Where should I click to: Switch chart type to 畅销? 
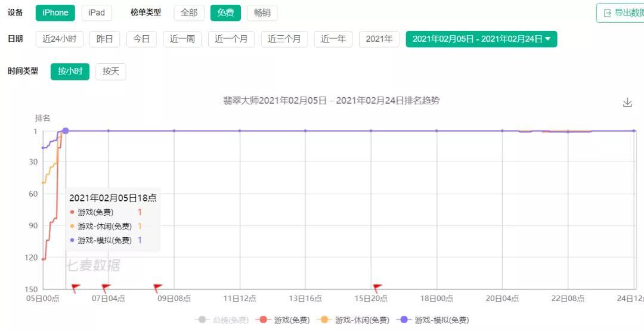point(262,13)
